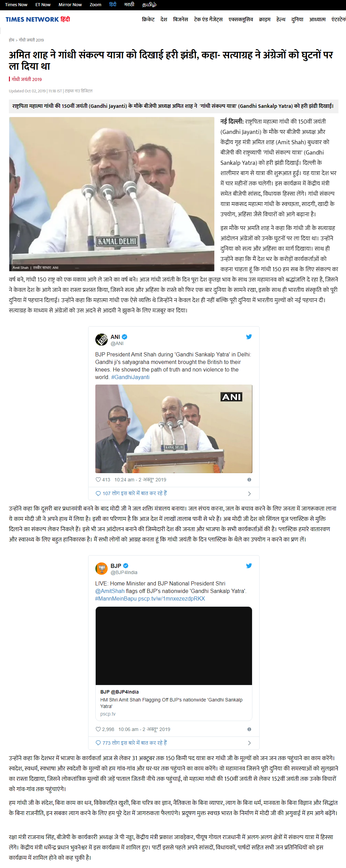Click the BJP lotus profile avatar
This screenshot has height=868, width=346.
coord(102,569)
